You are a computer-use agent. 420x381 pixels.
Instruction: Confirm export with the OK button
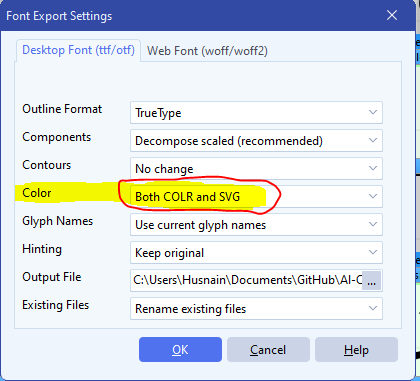coord(180,350)
